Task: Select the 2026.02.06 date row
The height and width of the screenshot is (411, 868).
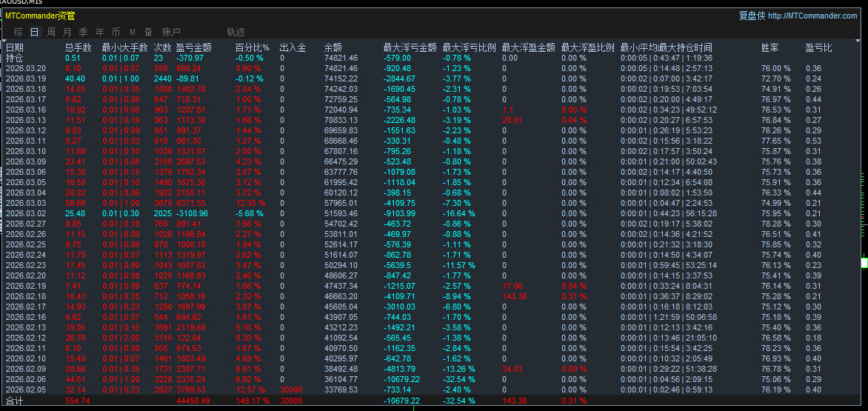Action: pyautogui.click(x=26, y=379)
